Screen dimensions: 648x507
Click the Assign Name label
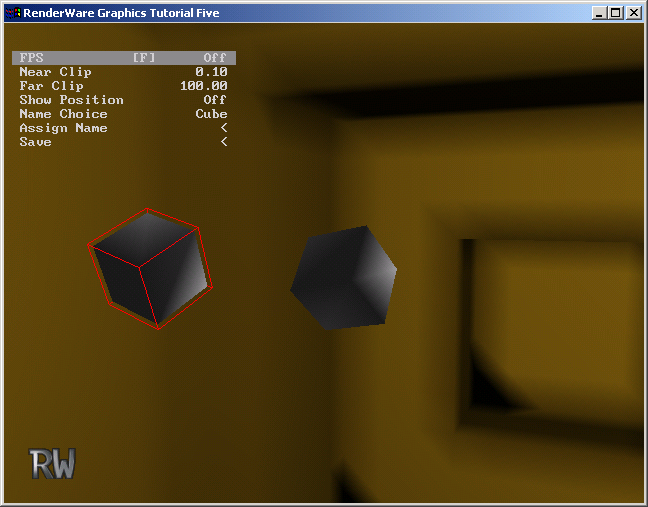[63, 128]
